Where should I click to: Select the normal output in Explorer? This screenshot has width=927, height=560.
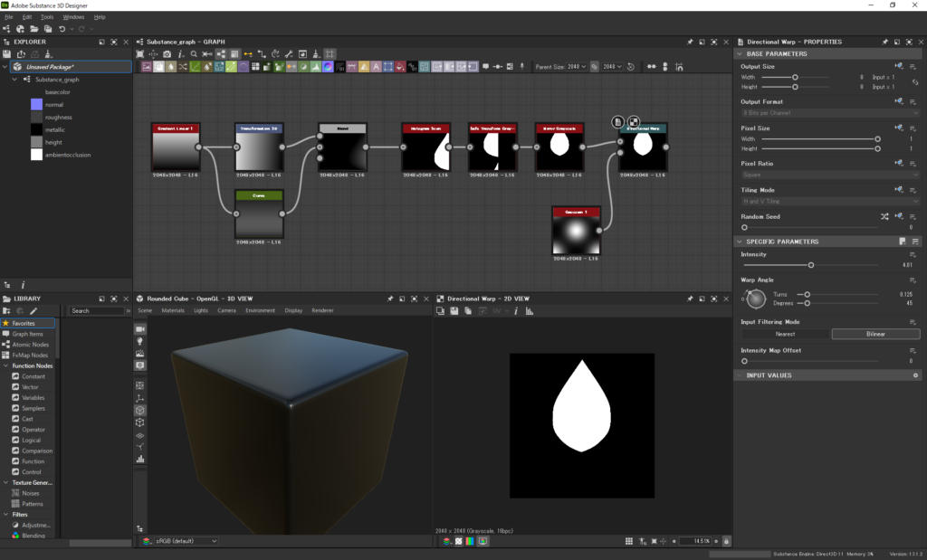click(53, 105)
